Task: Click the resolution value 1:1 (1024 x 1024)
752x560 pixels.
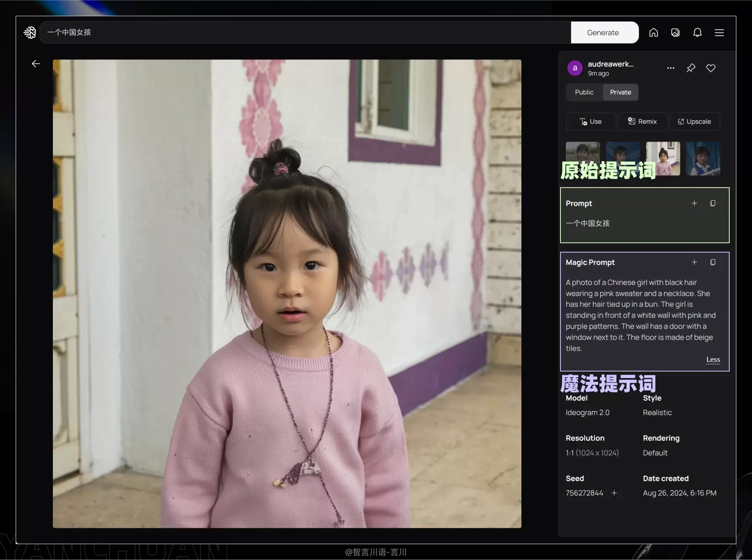Action: [592, 453]
